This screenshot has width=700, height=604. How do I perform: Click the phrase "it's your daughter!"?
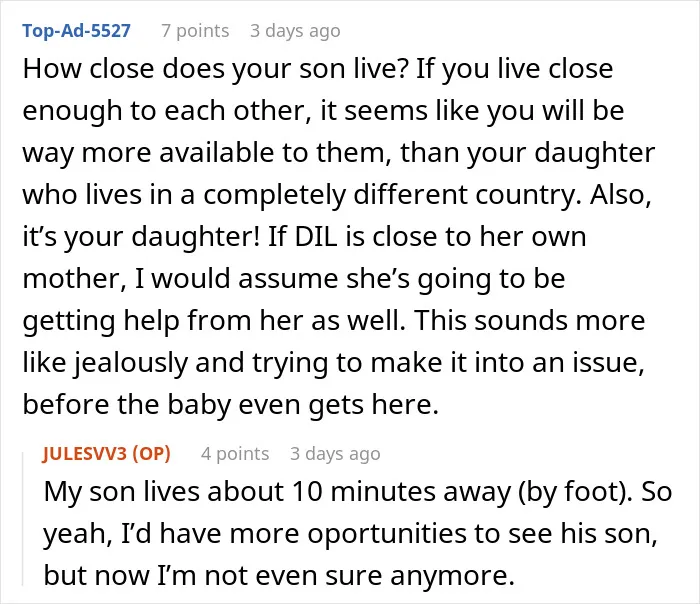141,237
